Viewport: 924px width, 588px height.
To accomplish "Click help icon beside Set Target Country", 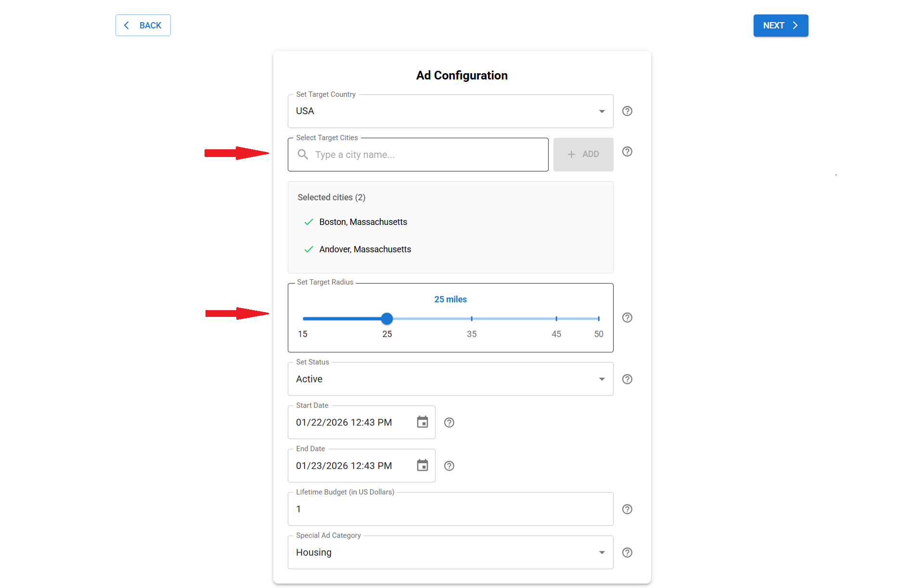I will pos(627,111).
